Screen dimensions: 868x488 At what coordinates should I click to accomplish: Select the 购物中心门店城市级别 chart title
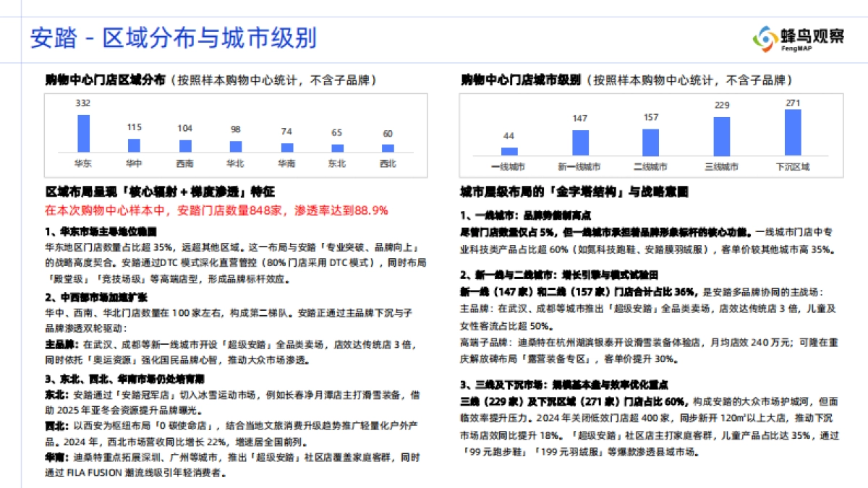(522, 80)
